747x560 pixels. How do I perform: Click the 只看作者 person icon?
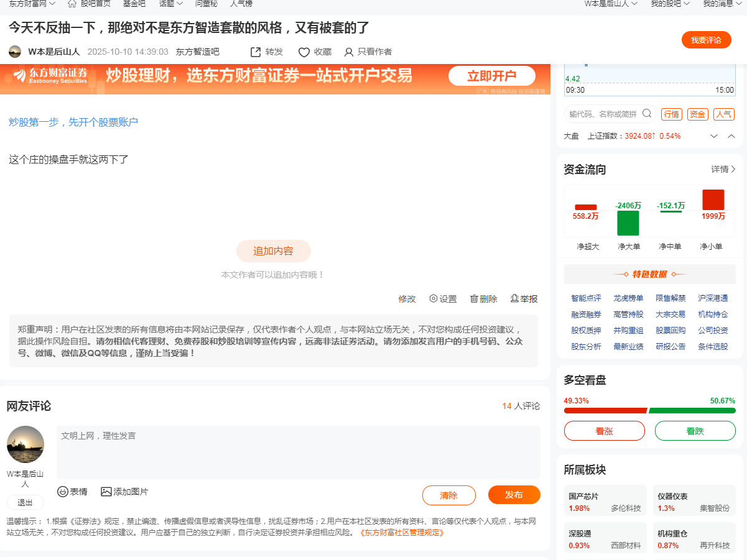click(349, 52)
